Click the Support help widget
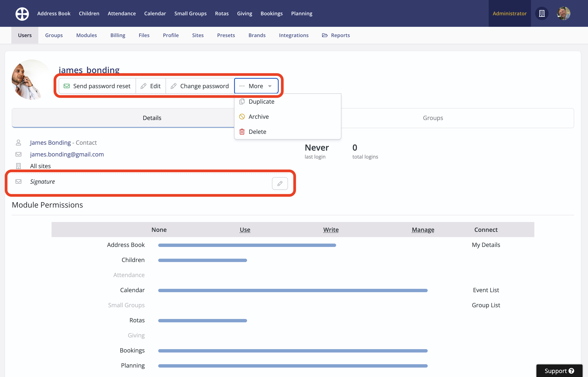 [x=559, y=371]
